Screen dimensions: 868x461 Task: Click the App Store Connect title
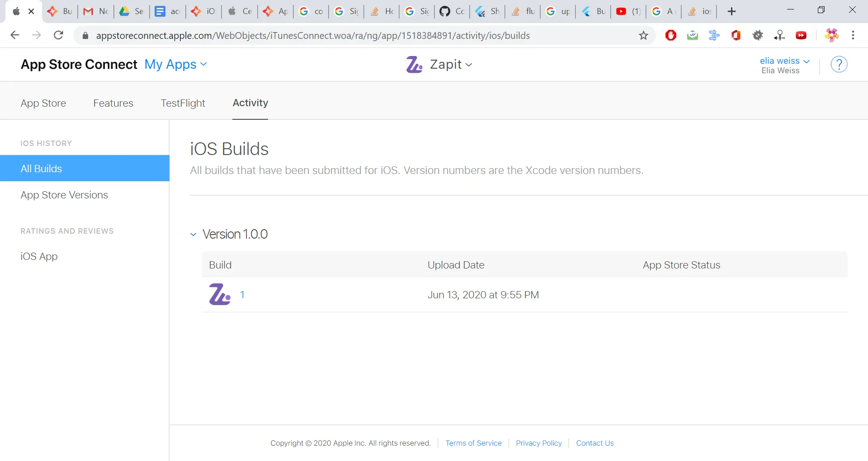point(79,65)
